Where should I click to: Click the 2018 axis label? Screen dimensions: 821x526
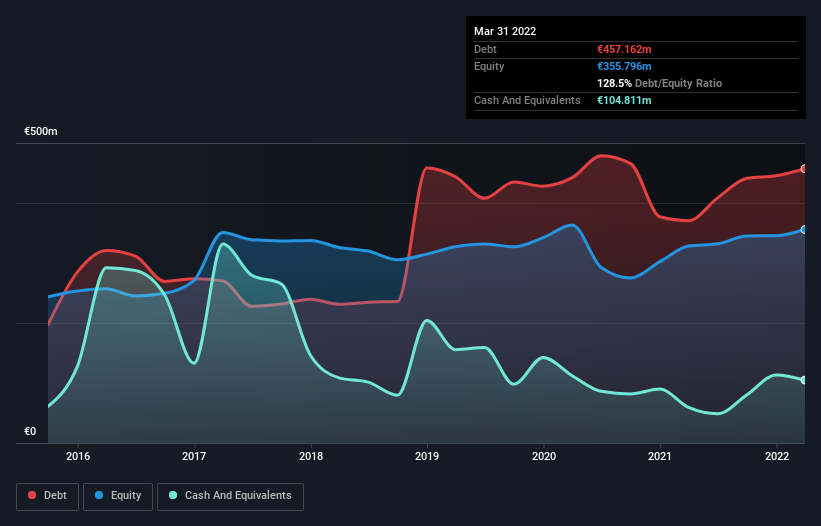pyautogui.click(x=311, y=456)
